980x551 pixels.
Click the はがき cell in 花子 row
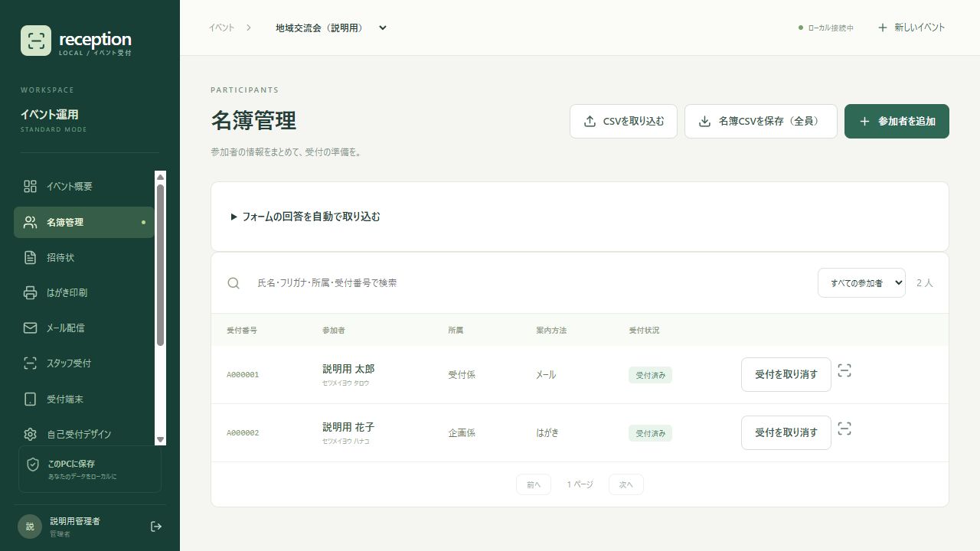tap(547, 433)
